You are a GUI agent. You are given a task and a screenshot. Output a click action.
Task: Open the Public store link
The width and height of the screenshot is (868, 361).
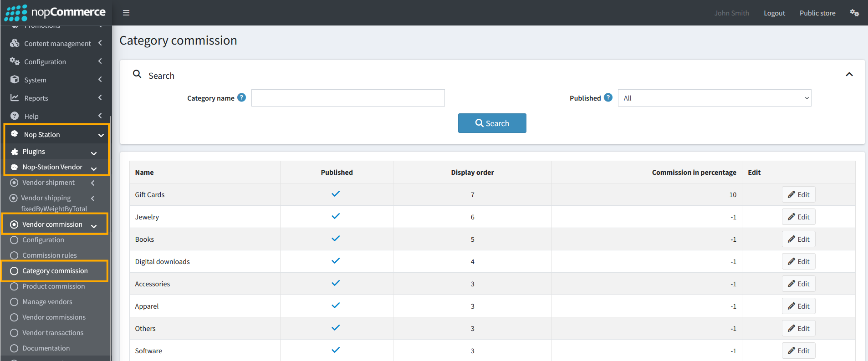pyautogui.click(x=817, y=13)
